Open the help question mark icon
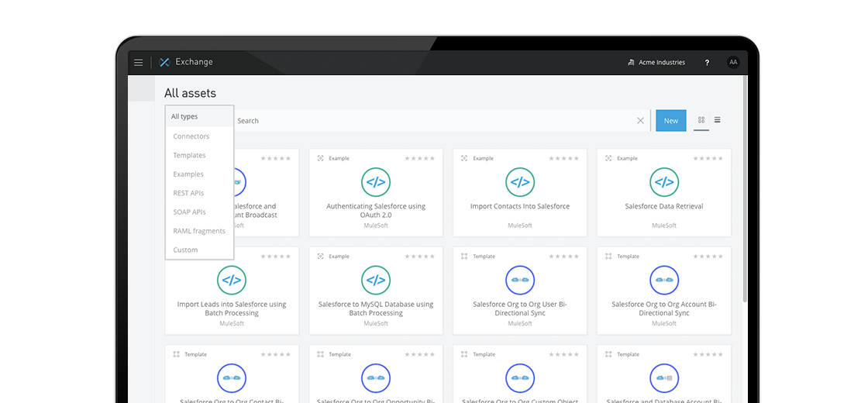868x403 pixels. pos(707,63)
